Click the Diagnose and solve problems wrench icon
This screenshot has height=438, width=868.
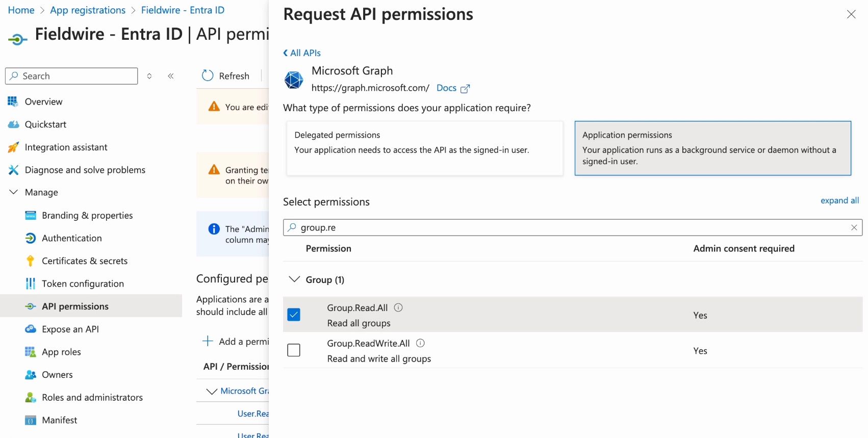coord(13,170)
